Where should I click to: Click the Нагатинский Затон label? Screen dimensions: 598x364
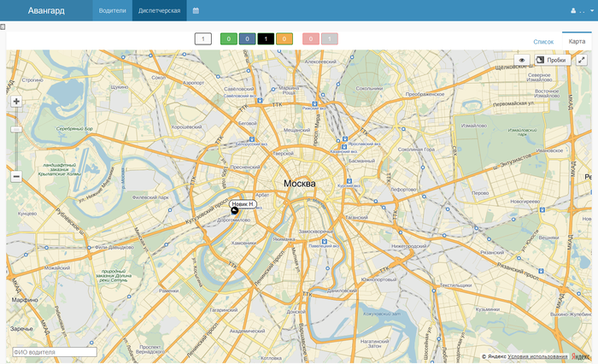click(x=374, y=343)
